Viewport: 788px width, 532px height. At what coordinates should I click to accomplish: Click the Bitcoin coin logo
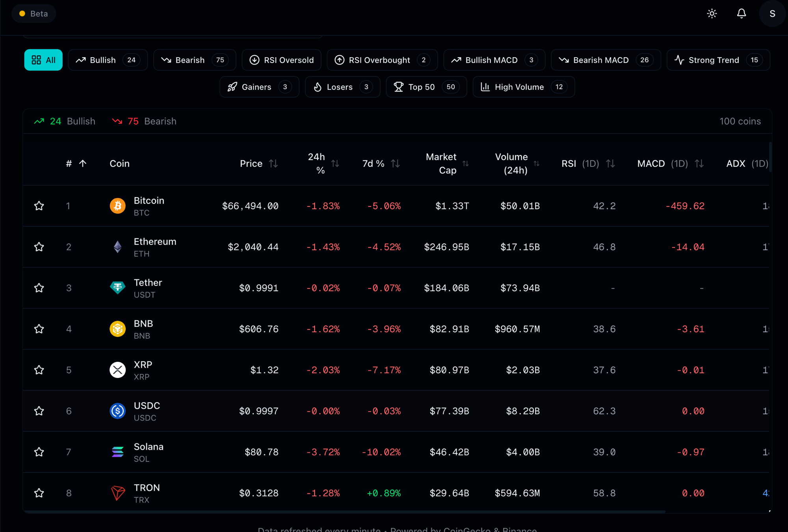(x=117, y=206)
